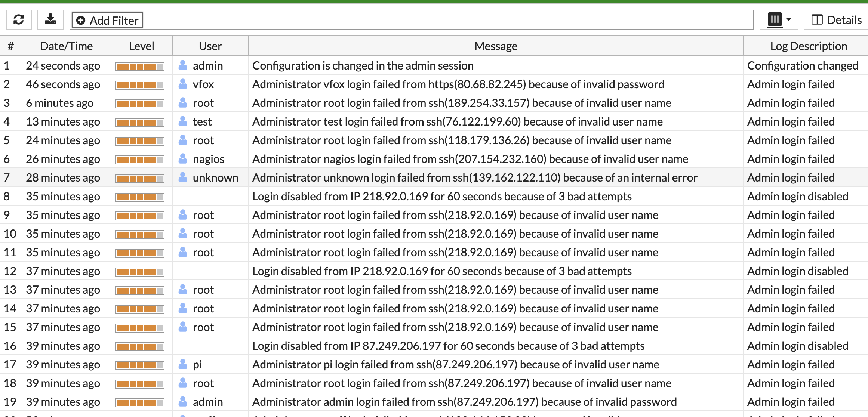Open the column selection dropdown arrow
This screenshot has width=868, height=417.
pyautogui.click(x=788, y=19)
